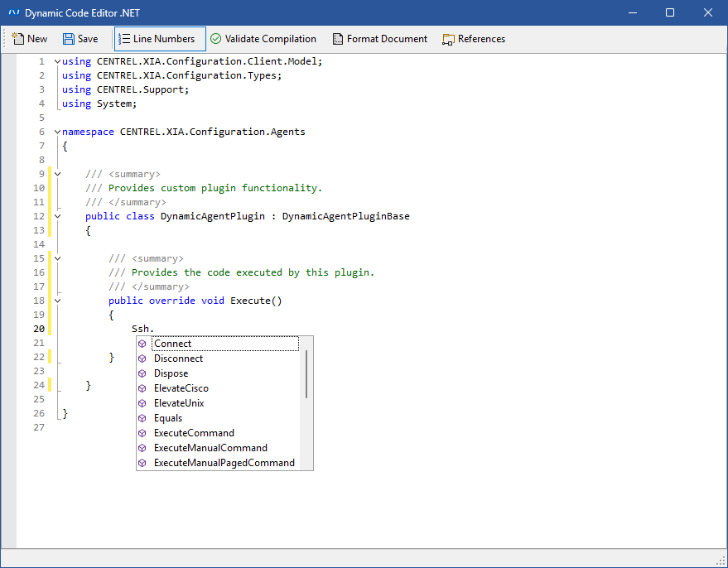Collapse the namespace block on line 6
The width and height of the screenshot is (728, 568).
[x=57, y=132]
